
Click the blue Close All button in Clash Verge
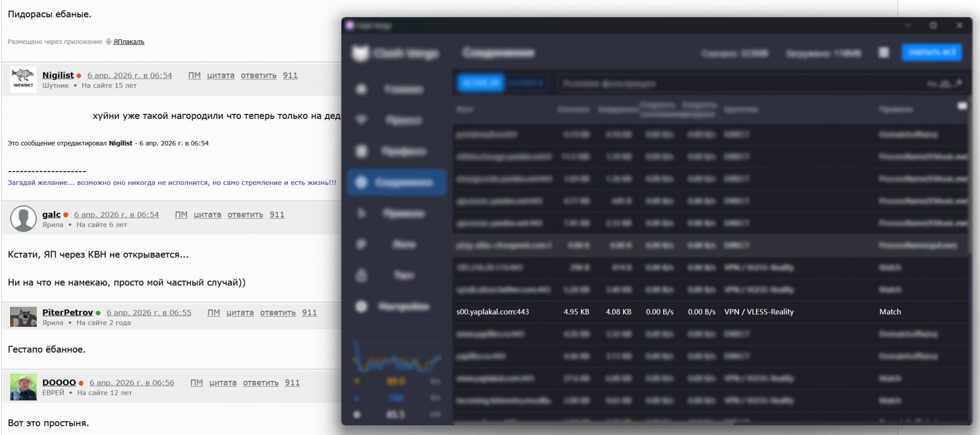tap(932, 53)
